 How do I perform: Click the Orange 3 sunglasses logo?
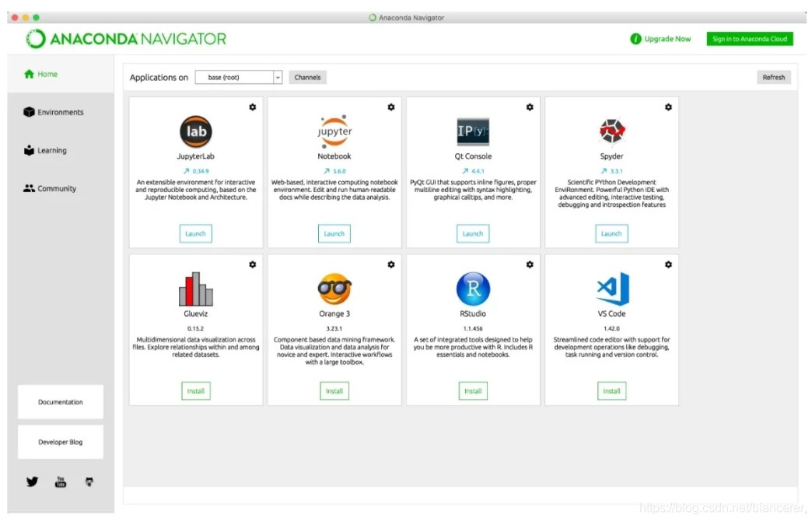[334, 289]
